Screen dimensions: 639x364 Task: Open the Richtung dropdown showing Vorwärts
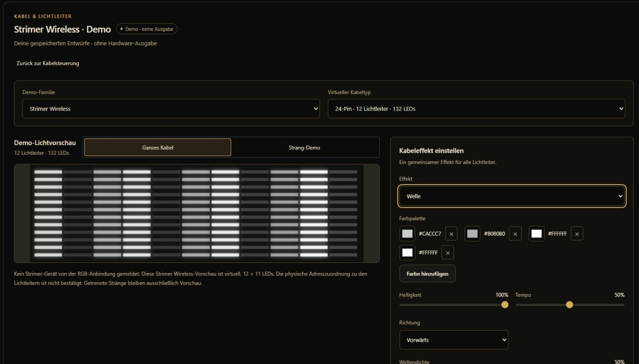(454, 340)
